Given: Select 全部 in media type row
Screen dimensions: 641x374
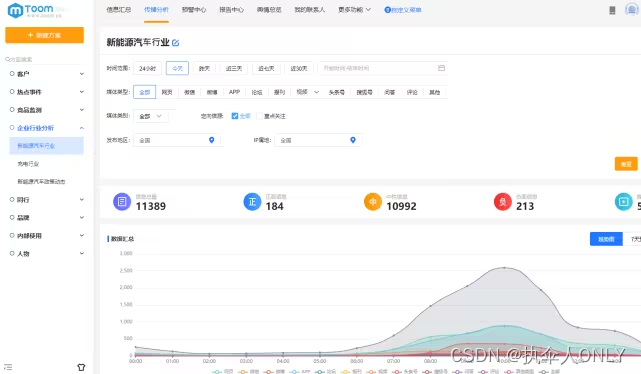Looking at the screenshot, I should (x=145, y=92).
